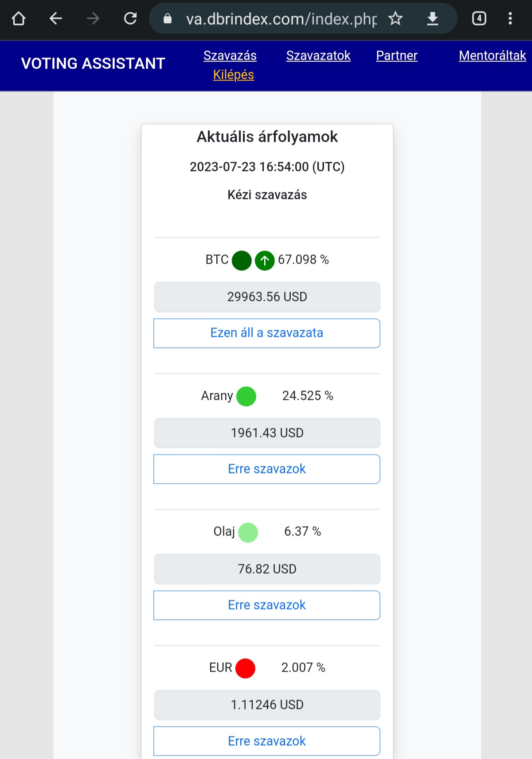
Task: Click the 'Ezen áll a szavazata' BTC button
Action: pos(267,333)
